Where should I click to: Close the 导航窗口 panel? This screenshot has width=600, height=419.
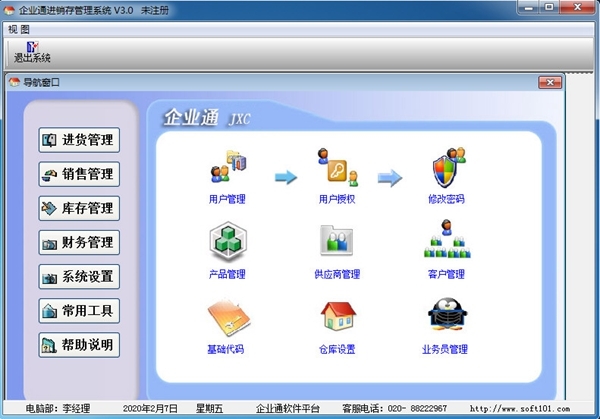pyautogui.click(x=550, y=82)
